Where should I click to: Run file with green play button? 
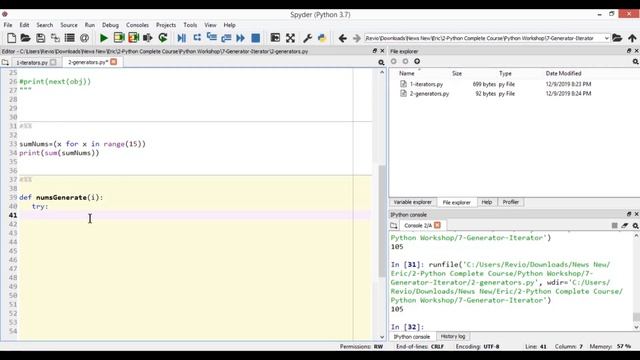coord(104,38)
